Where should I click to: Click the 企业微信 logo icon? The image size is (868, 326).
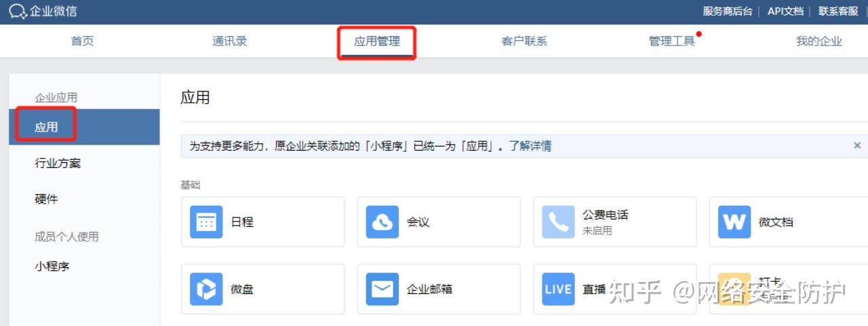coord(18,11)
